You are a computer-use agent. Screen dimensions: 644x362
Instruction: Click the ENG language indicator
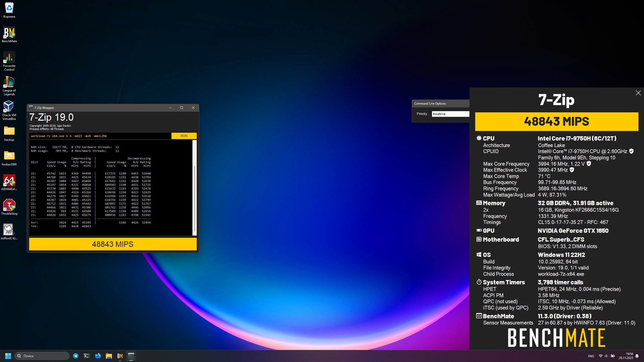click(591, 356)
